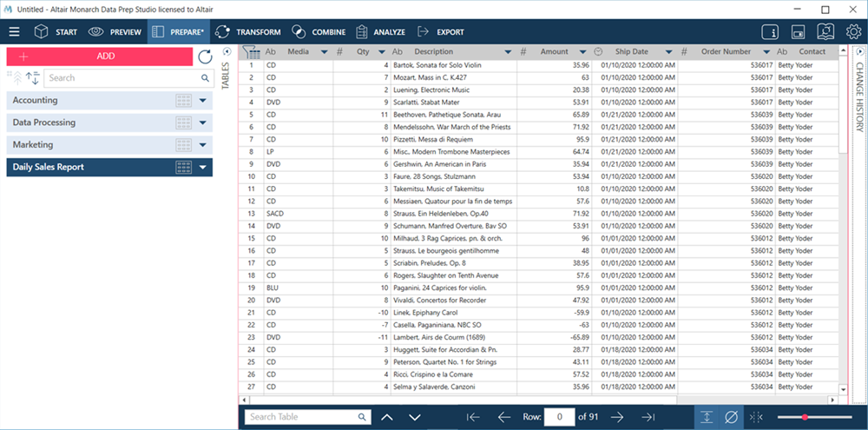Click the move tables up icon
The width and height of the screenshot is (868, 430).
16,77
